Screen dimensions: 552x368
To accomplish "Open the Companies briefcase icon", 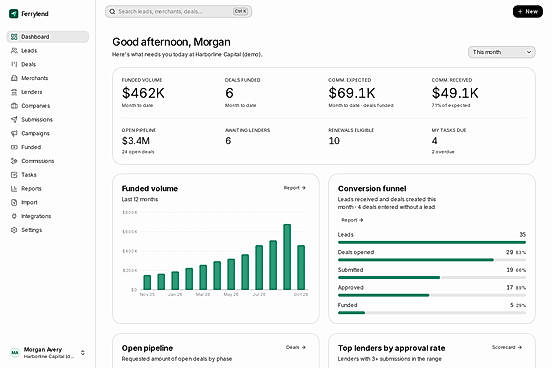I will [x=14, y=106].
